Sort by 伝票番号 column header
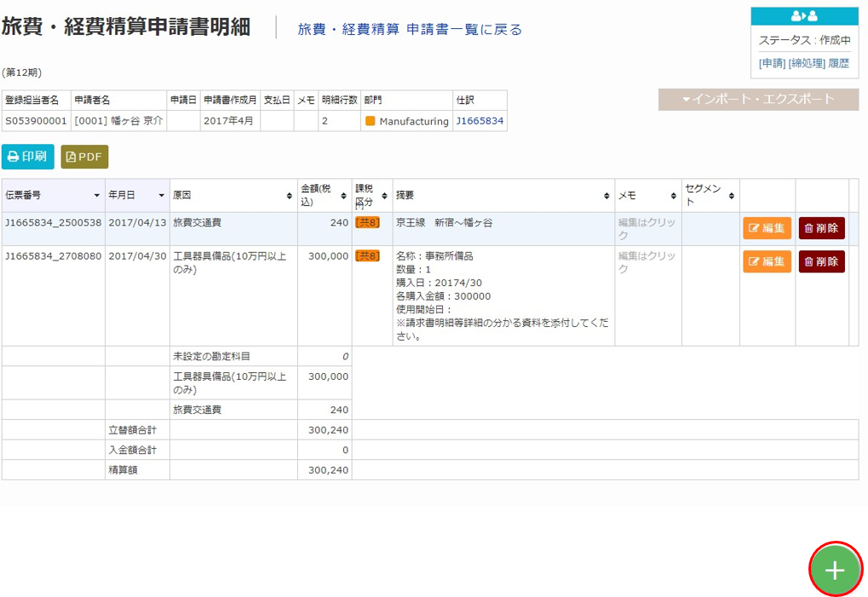 pyautogui.click(x=53, y=195)
